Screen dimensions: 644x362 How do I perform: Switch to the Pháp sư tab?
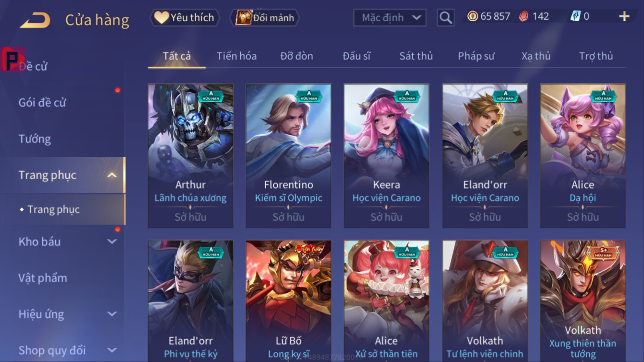click(476, 56)
